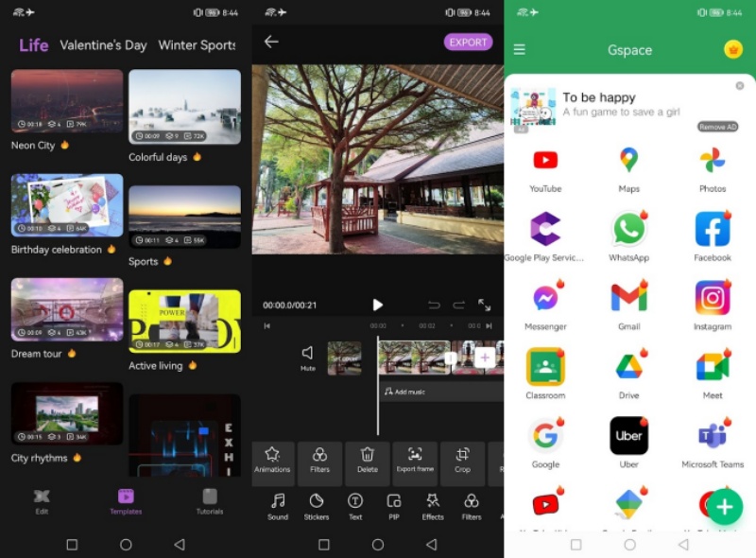This screenshot has height=558, width=756.
Task: Open the Google app icon
Action: [545, 436]
